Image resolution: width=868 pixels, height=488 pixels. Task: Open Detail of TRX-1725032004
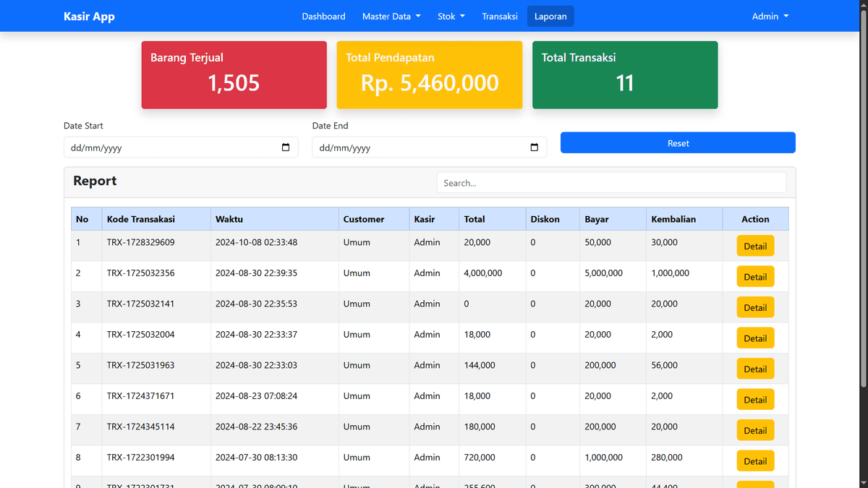tap(755, 338)
